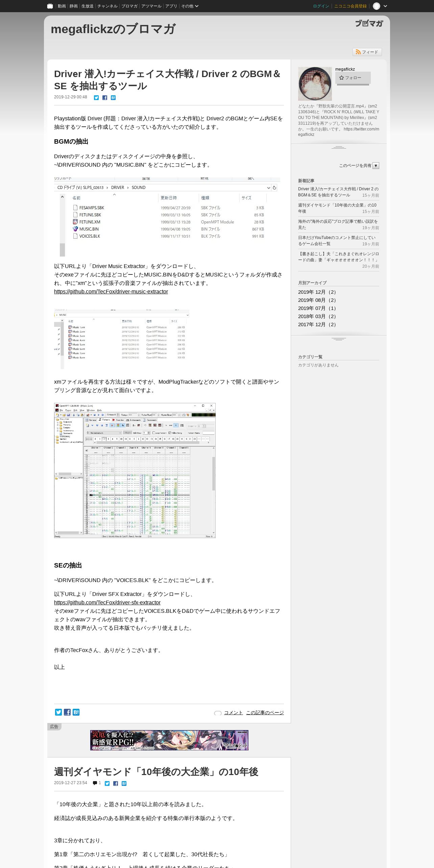Image resolution: width=434 pixels, height=868 pixels.
Task: Click the ニコニコ会員登録 link
Action: coord(351,6)
